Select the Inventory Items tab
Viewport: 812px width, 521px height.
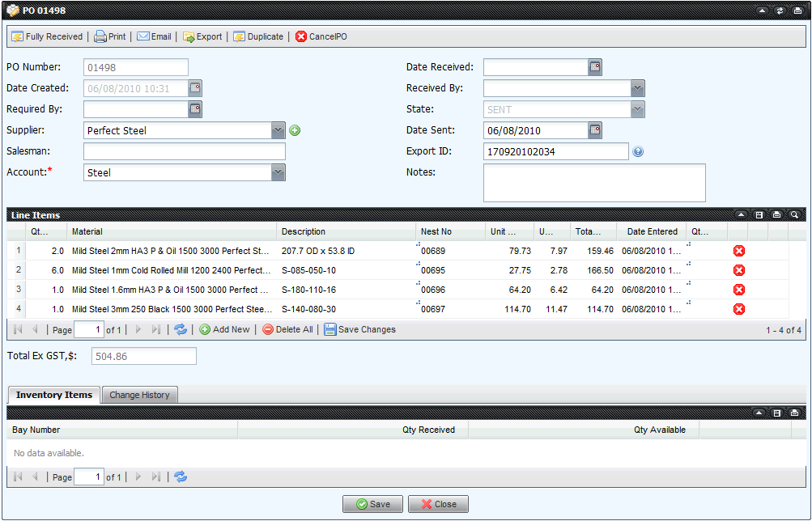click(x=53, y=395)
